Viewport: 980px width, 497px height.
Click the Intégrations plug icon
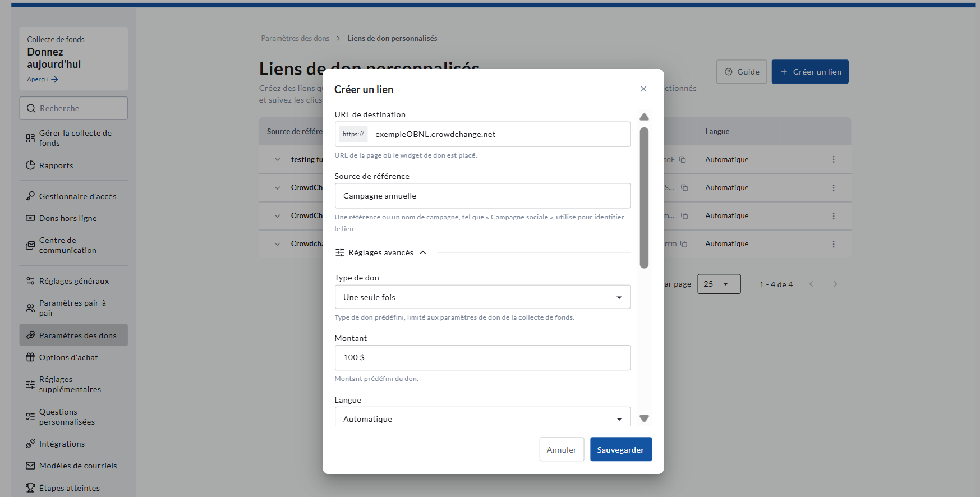click(x=30, y=443)
